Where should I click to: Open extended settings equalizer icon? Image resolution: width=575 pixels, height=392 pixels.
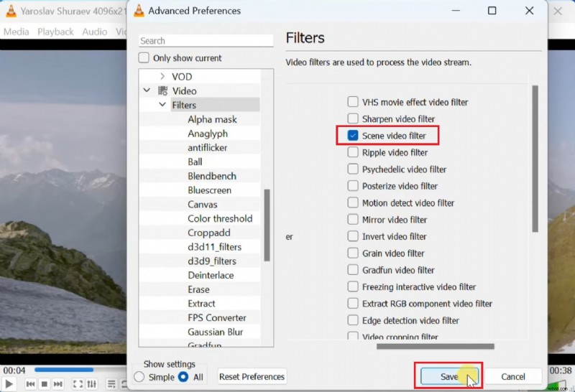[x=91, y=384]
